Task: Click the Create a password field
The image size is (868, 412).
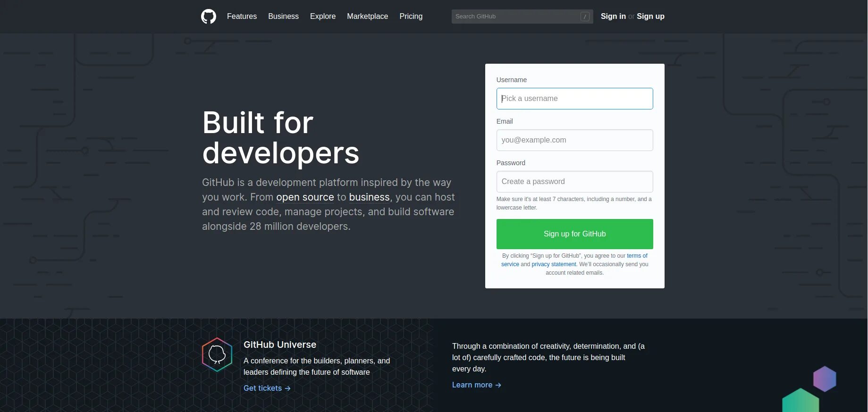Action: [x=574, y=182]
